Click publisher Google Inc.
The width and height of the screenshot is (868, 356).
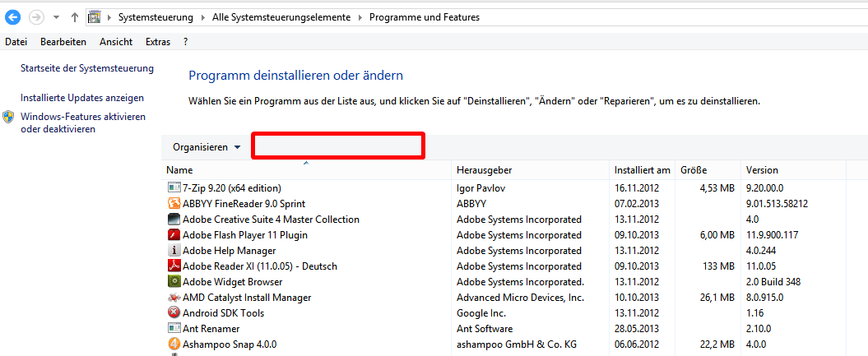pyautogui.click(x=481, y=313)
